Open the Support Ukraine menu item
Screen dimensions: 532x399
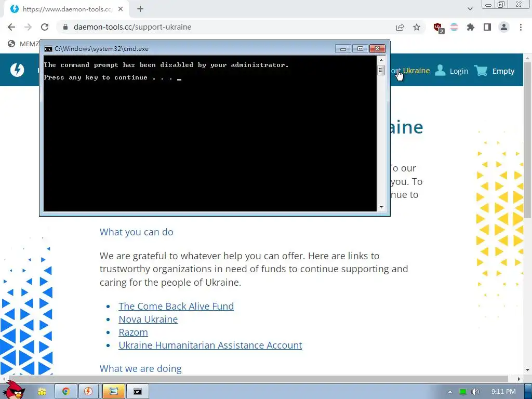pos(410,71)
